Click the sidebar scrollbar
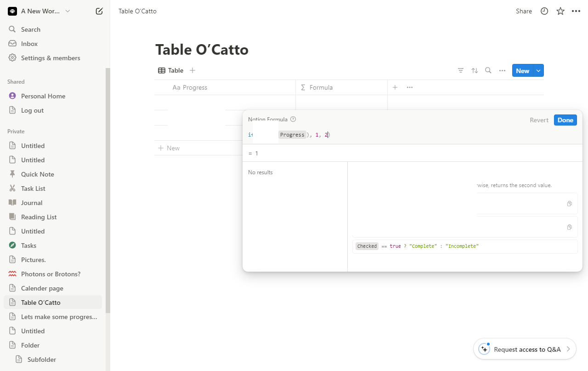 point(107,190)
